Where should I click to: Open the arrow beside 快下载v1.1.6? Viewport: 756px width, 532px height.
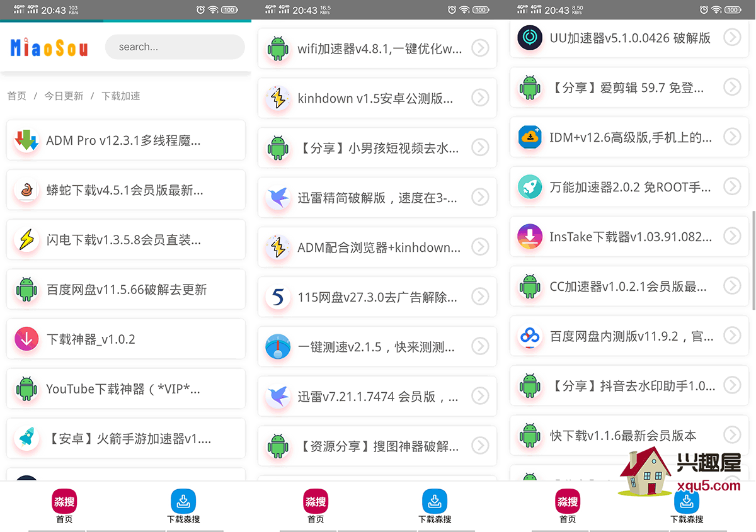[732, 434]
